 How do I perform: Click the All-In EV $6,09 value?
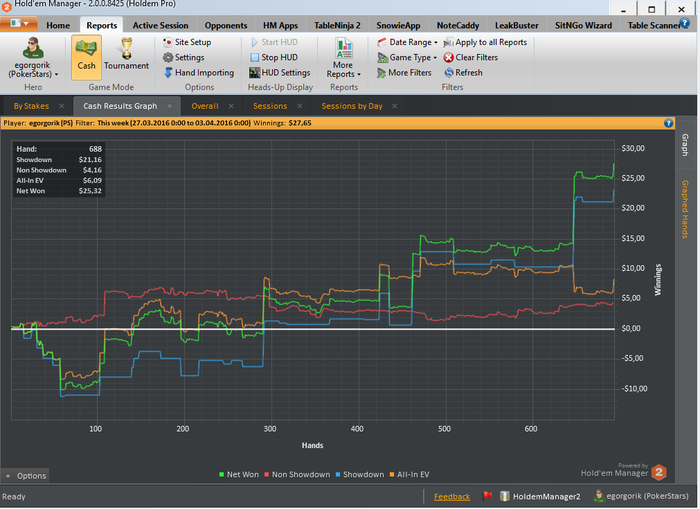pyautogui.click(x=92, y=180)
